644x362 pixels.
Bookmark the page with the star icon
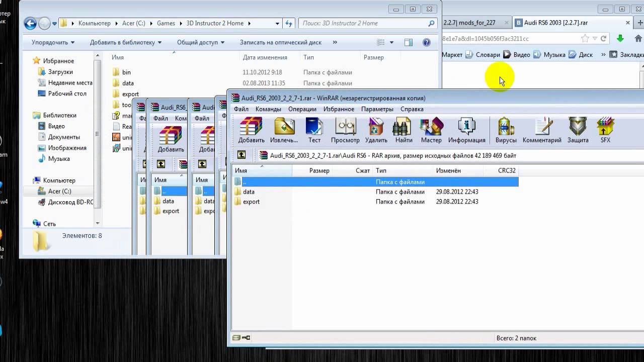pyautogui.click(x=585, y=39)
